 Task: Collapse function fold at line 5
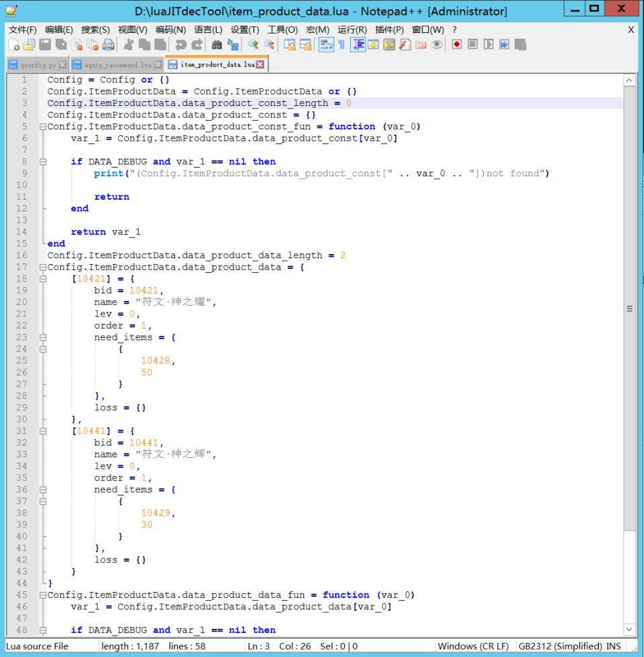point(43,127)
